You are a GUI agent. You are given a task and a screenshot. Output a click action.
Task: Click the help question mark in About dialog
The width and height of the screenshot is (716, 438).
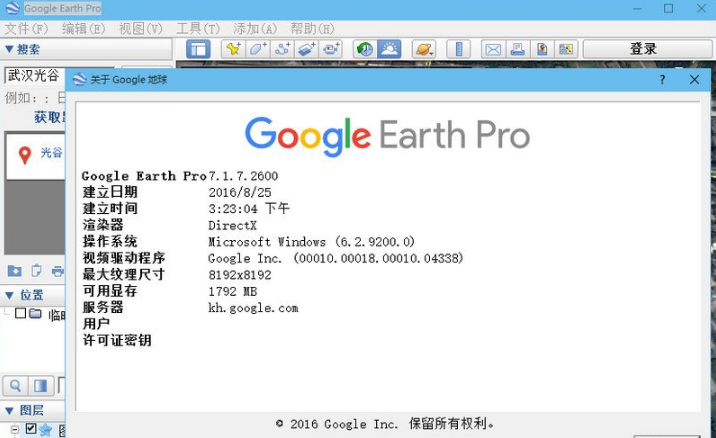pyautogui.click(x=662, y=79)
